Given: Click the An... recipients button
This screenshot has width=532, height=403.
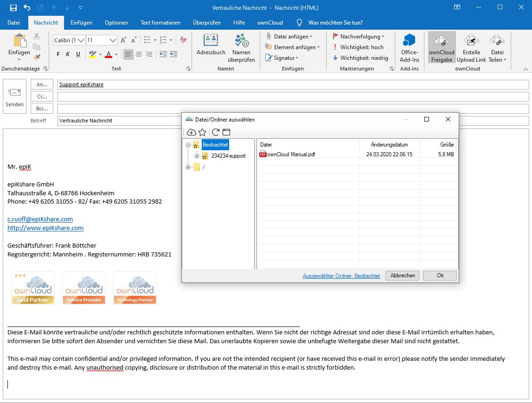Looking at the screenshot, I should tap(42, 84).
